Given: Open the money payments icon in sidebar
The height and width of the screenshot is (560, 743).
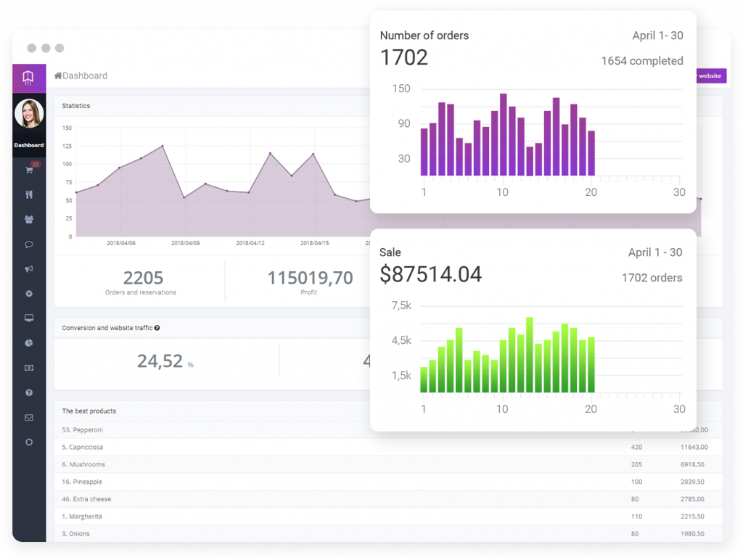Looking at the screenshot, I should [x=29, y=368].
